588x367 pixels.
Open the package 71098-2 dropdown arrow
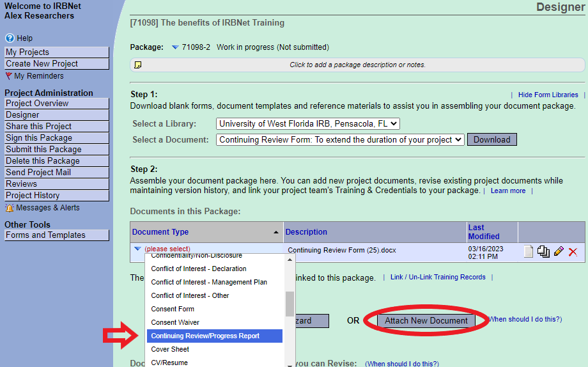click(x=175, y=47)
